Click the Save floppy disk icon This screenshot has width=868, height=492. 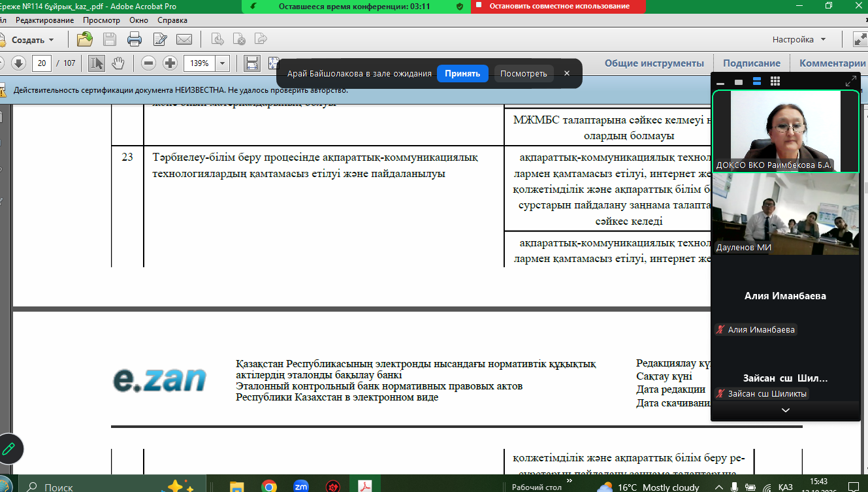point(110,40)
